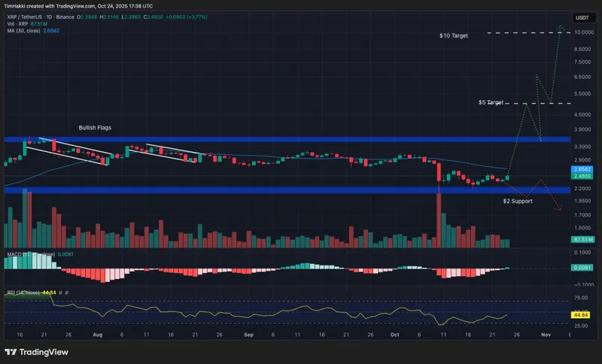Select the $2 Support annotation label
The image size is (602, 364).
click(518, 202)
